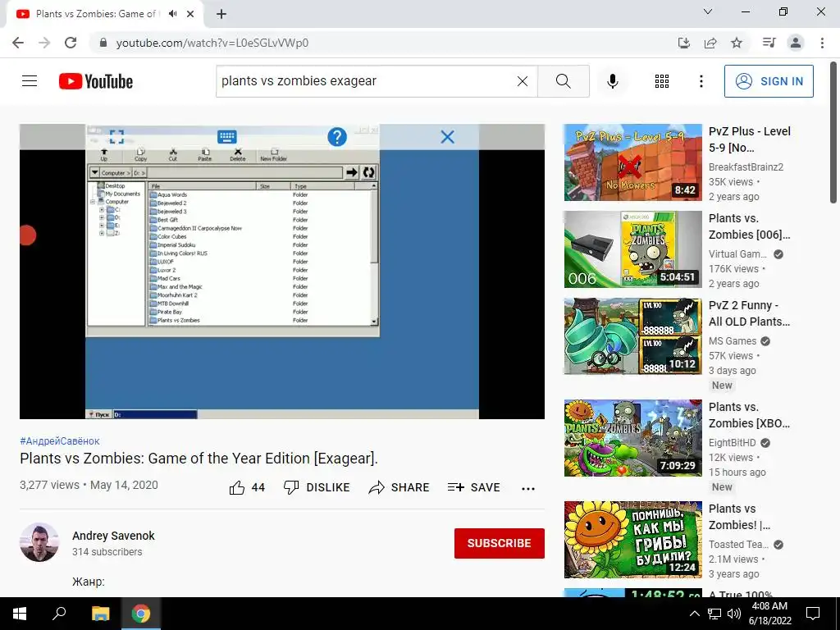This screenshot has height=630, width=840.
Task: Like the video with thumbs up
Action: [247, 487]
